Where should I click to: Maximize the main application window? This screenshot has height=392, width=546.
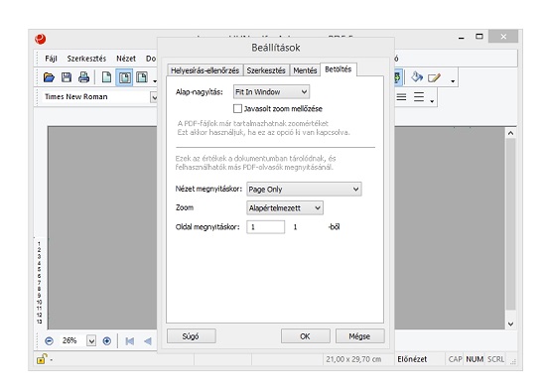tap(479, 36)
